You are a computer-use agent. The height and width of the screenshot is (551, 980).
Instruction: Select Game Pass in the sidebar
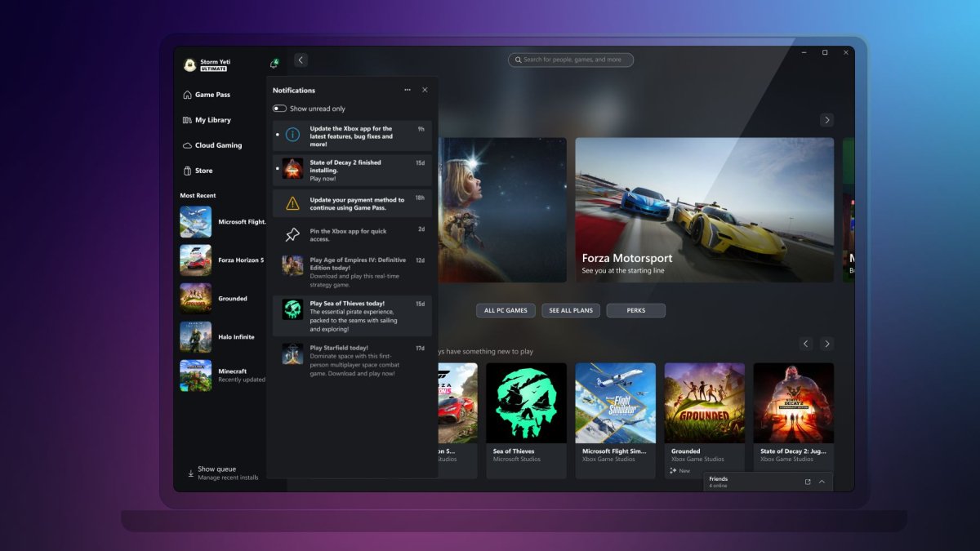coord(213,95)
